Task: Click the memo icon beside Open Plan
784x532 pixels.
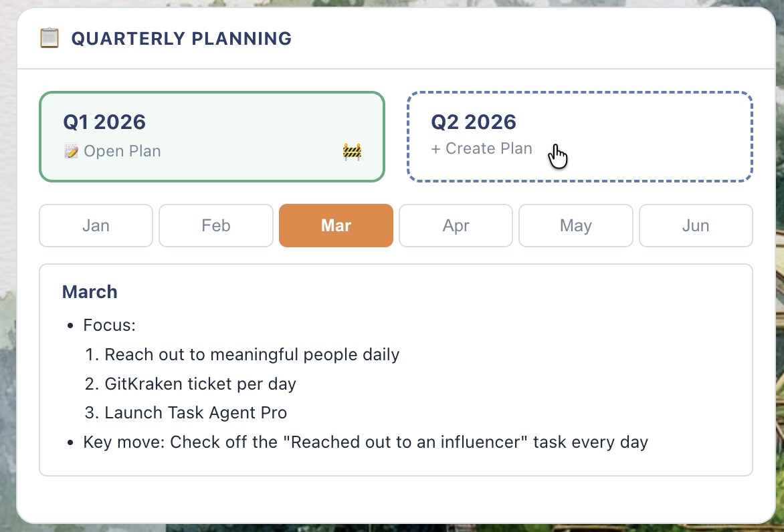Action: coord(71,151)
